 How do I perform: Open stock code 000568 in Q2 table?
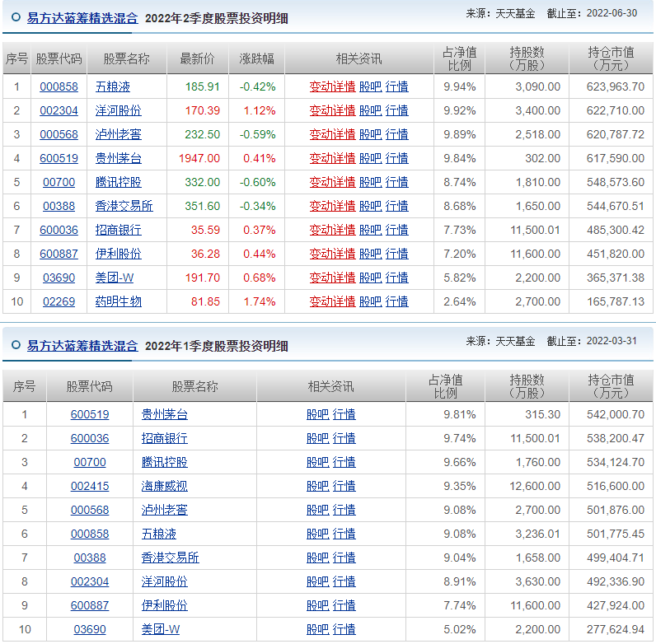point(59,134)
